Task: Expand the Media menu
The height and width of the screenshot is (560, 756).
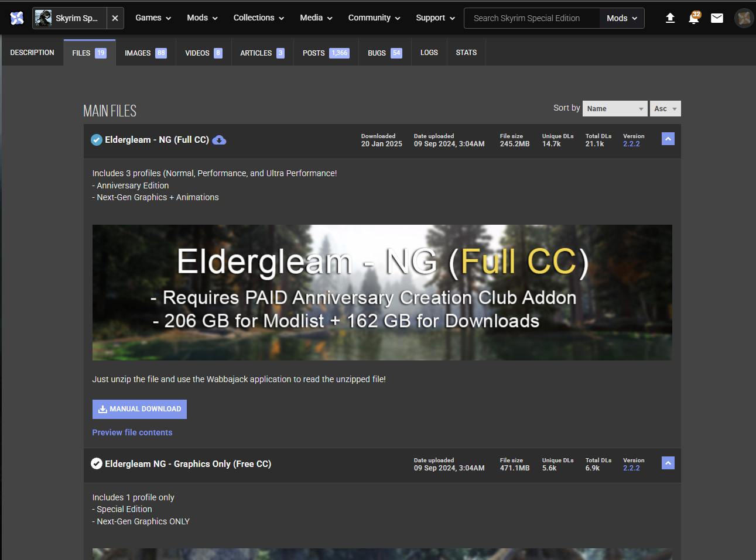Action: [316, 18]
